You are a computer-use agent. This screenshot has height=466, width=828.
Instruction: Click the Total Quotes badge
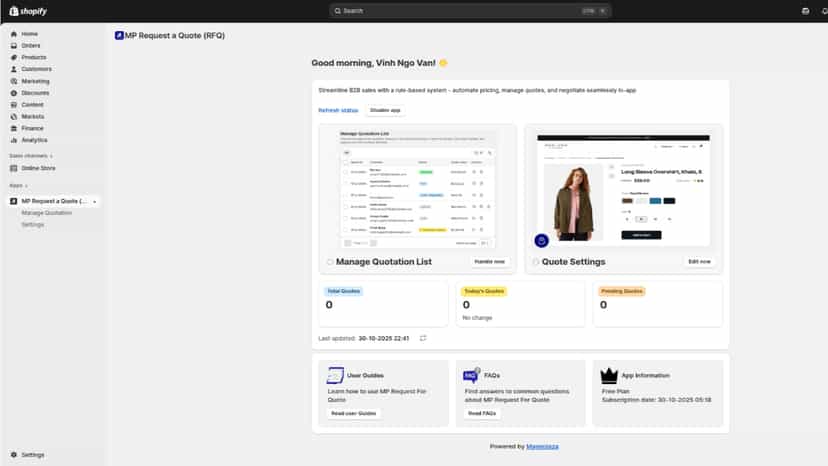[344, 291]
